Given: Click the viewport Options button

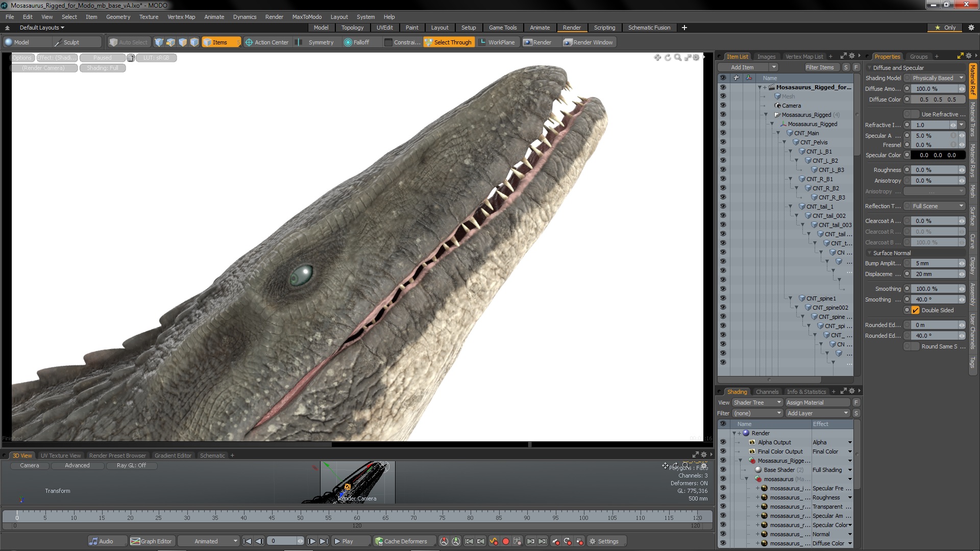Looking at the screenshot, I should tap(22, 58).
